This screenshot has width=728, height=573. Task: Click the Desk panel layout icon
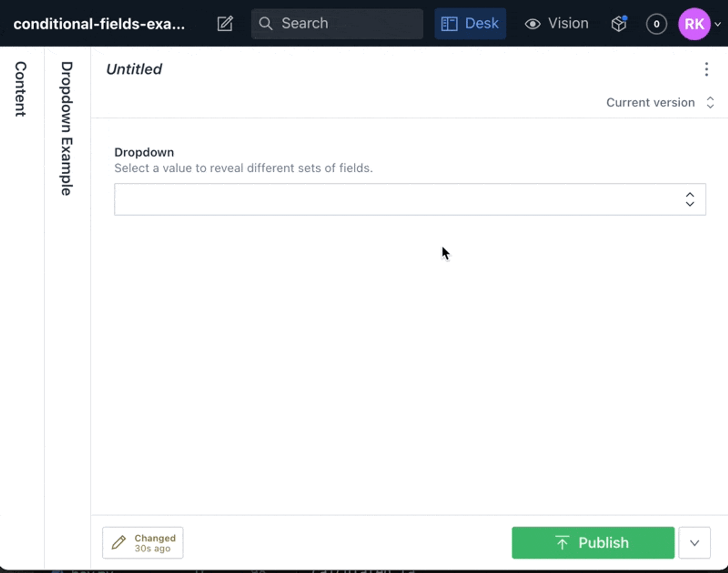click(x=449, y=23)
